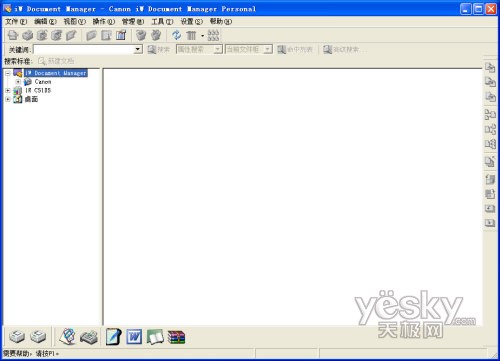Click the WinRAR books icon in the output bar
This screenshot has height=361, width=500.
[176, 337]
